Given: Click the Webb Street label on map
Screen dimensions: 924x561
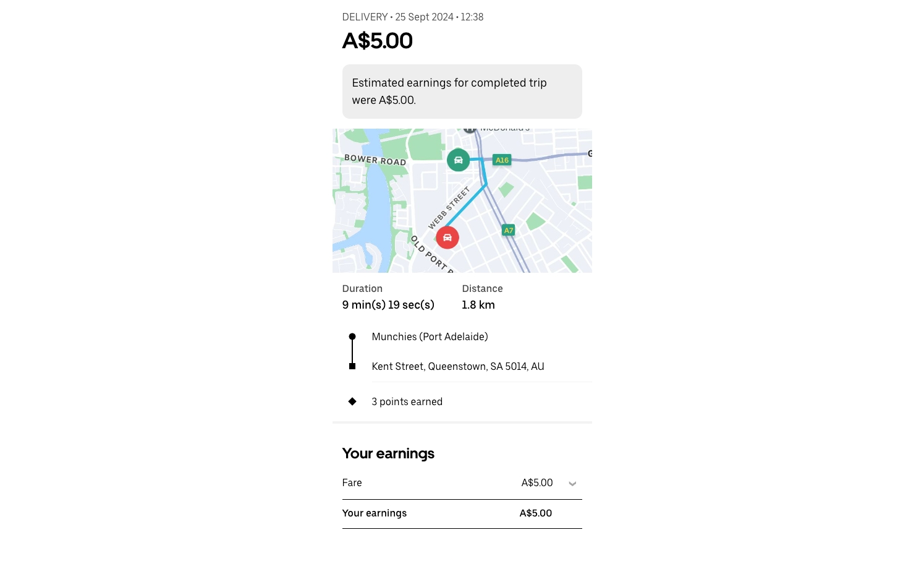Looking at the screenshot, I should pos(449,208).
